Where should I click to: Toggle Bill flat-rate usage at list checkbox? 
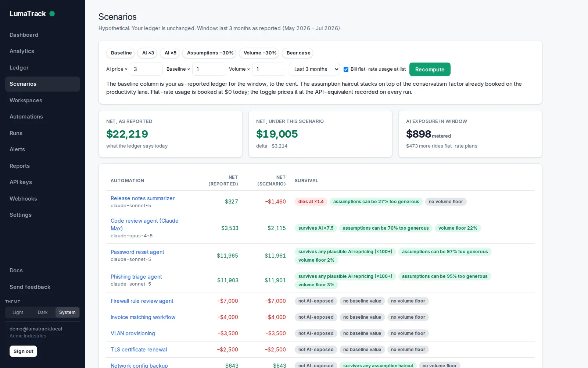coord(346,69)
